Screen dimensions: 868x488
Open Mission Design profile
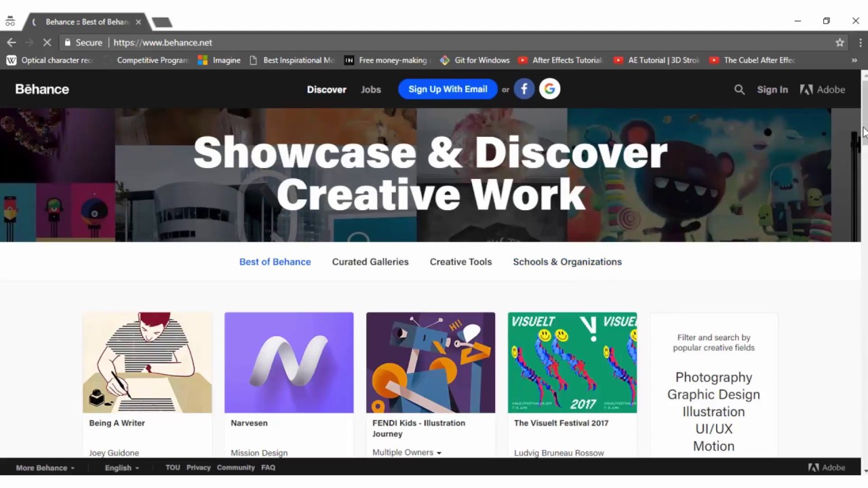(259, 453)
